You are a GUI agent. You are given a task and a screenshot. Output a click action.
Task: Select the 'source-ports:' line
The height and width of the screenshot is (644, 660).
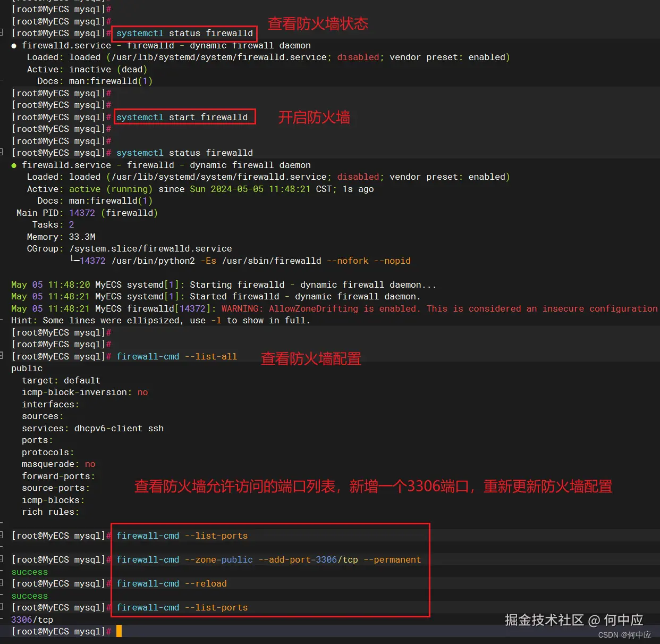click(56, 488)
